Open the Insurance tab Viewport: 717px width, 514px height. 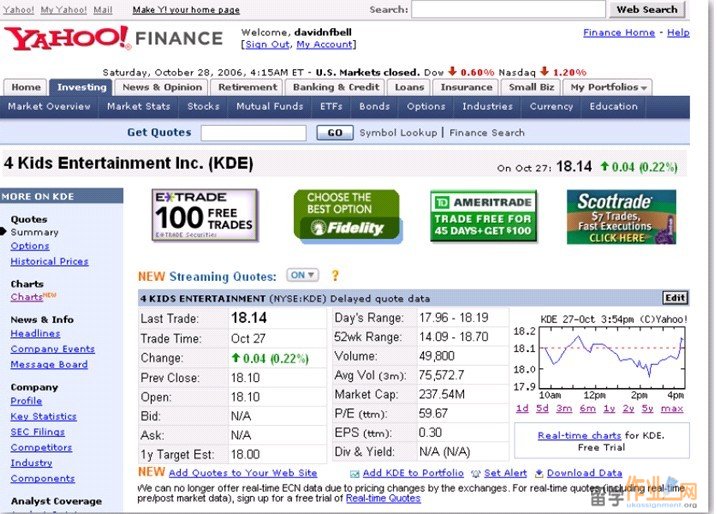pos(466,87)
